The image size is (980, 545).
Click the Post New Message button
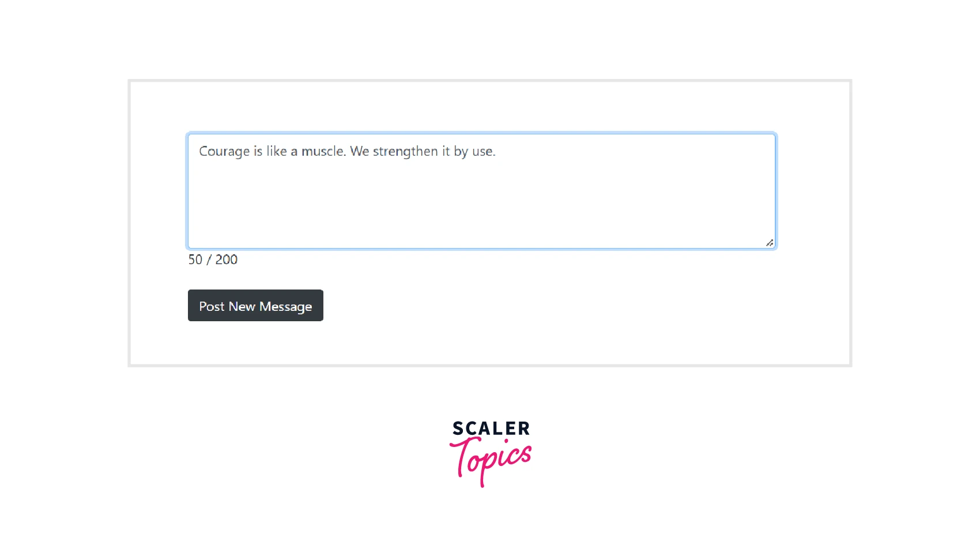coord(255,305)
